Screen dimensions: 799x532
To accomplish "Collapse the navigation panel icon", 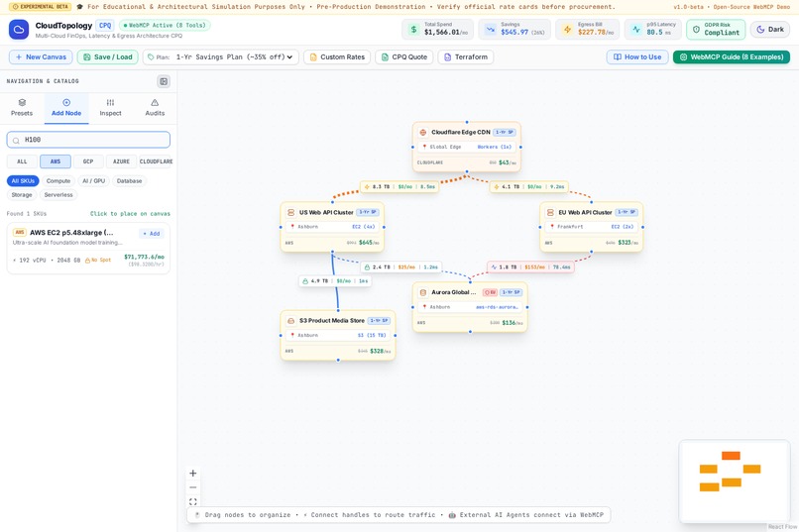I will click(x=164, y=81).
